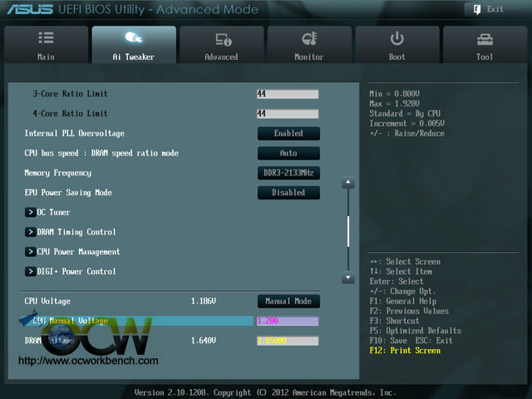Open CPU bus speed DRAM ratio Auto dropdown
Viewport: 532px width, 399px height.
pyautogui.click(x=288, y=153)
